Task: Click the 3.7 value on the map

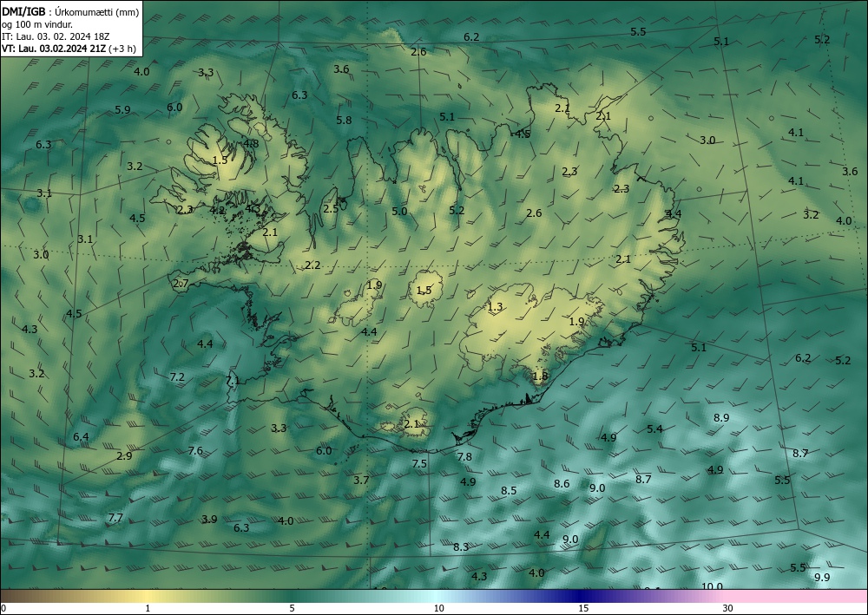Action: [x=361, y=480]
